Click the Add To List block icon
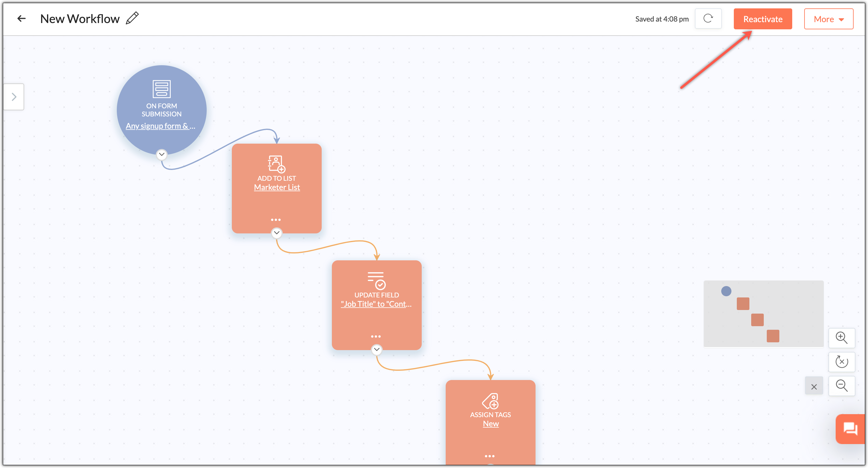This screenshot has width=868, height=468. click(276, 164)
